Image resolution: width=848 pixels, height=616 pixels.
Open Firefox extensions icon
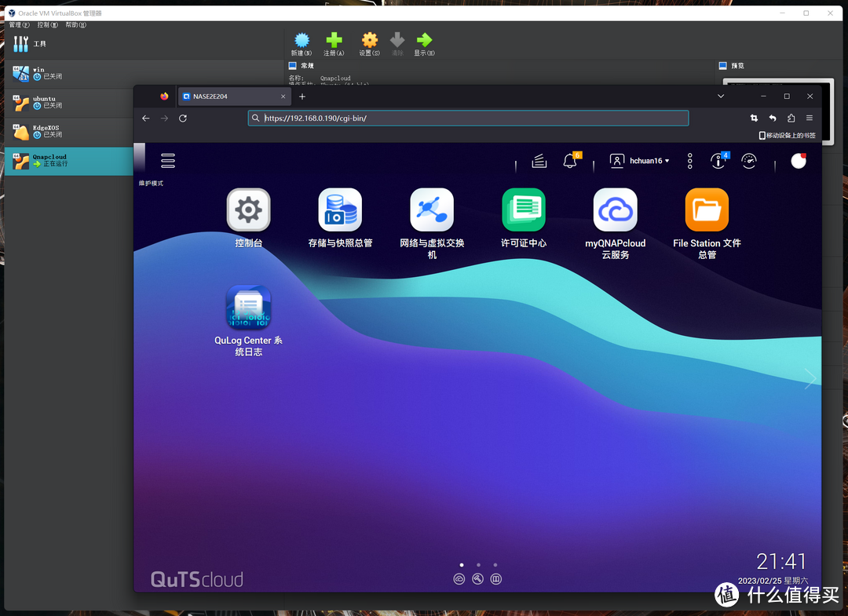point(791,118)
